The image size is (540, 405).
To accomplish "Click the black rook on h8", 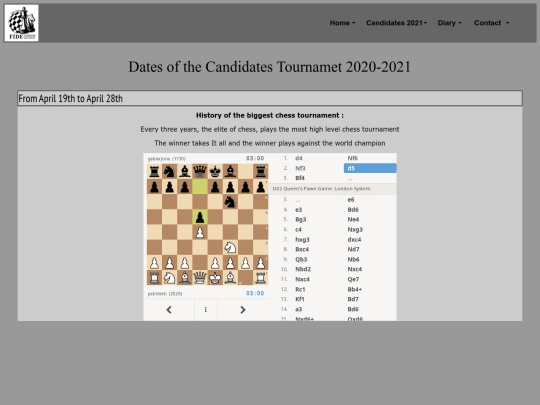I will tap(260, 171).
